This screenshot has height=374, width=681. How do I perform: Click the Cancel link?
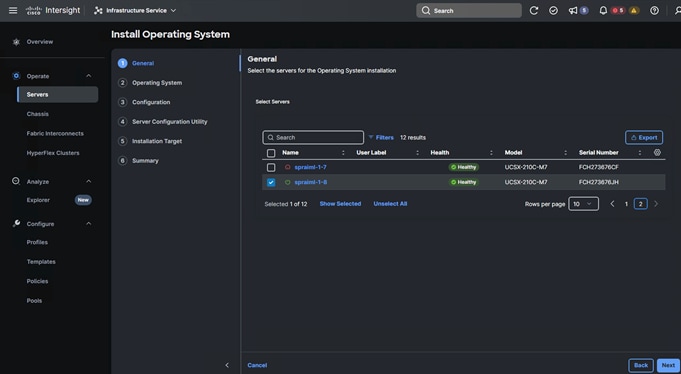(257, 365)
